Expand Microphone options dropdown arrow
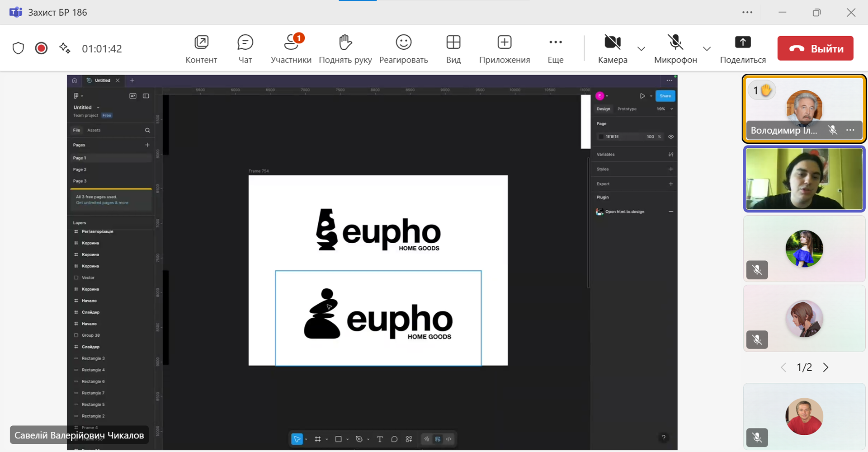This screenshot has width=868, height=452. (x=707, y=49)
